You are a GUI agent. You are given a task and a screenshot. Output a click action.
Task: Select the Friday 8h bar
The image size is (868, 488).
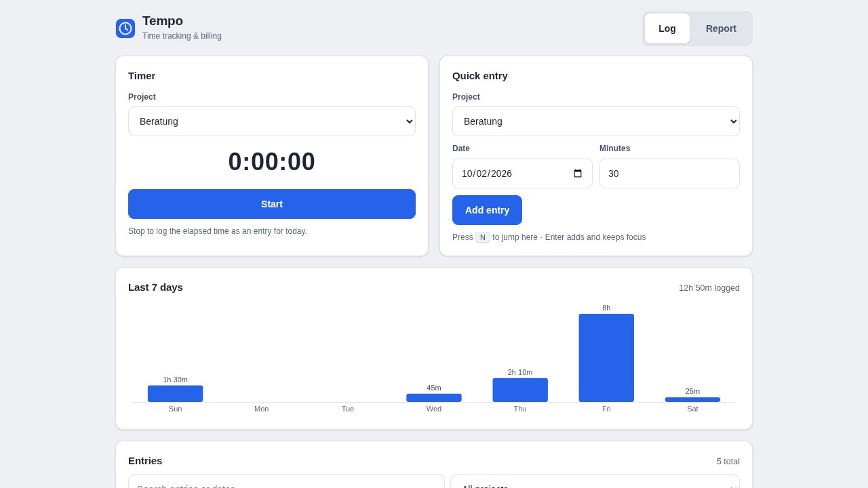click(x=606, y=358)
